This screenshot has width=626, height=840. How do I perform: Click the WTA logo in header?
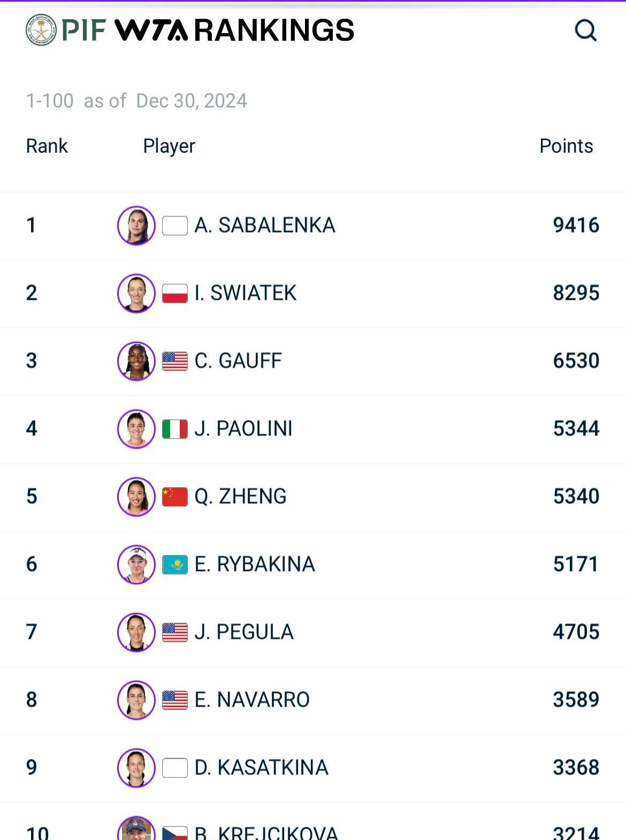(151, 30)
